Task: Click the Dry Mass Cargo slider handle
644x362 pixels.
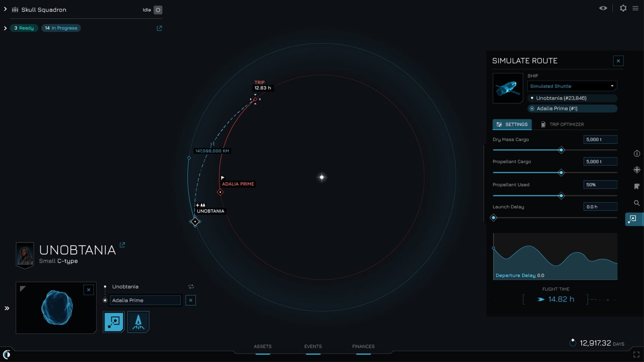Action: [x=561, y=150]
